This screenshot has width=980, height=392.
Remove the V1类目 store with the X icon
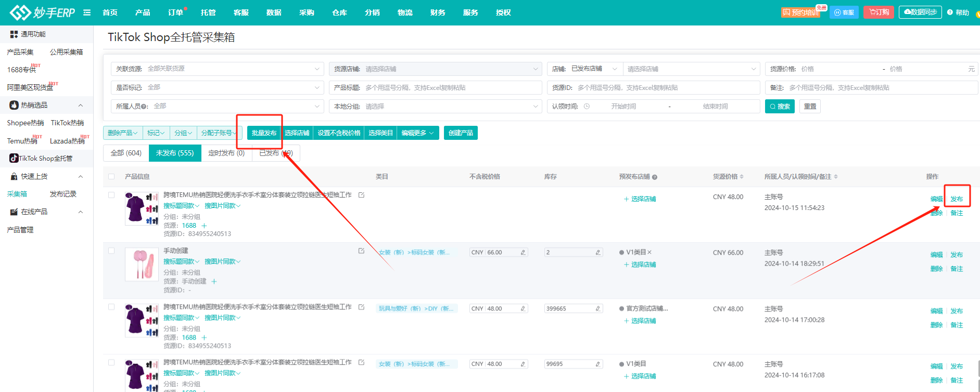(x=650, y=252)
